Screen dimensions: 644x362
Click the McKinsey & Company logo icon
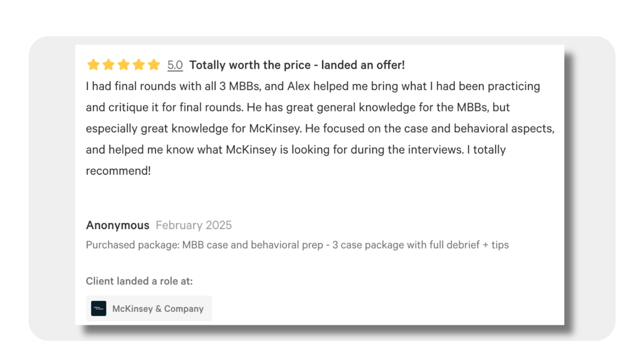[98, 309]
